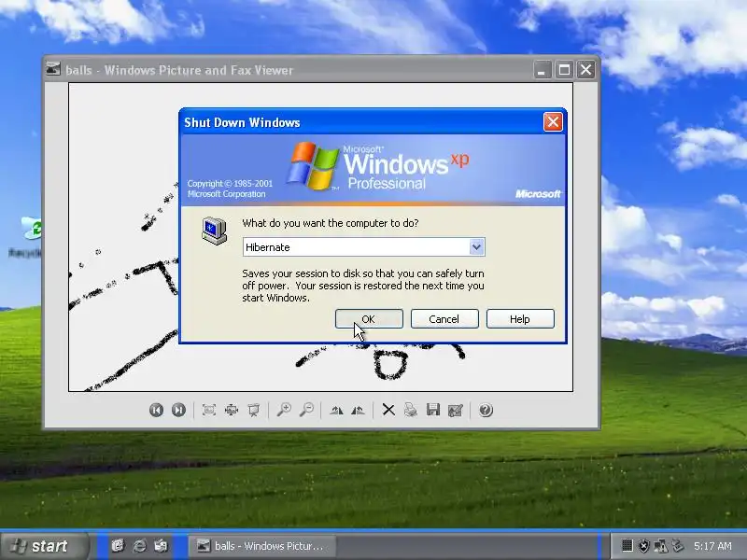Click the third Quick Launch icon

tap(161, 546)
